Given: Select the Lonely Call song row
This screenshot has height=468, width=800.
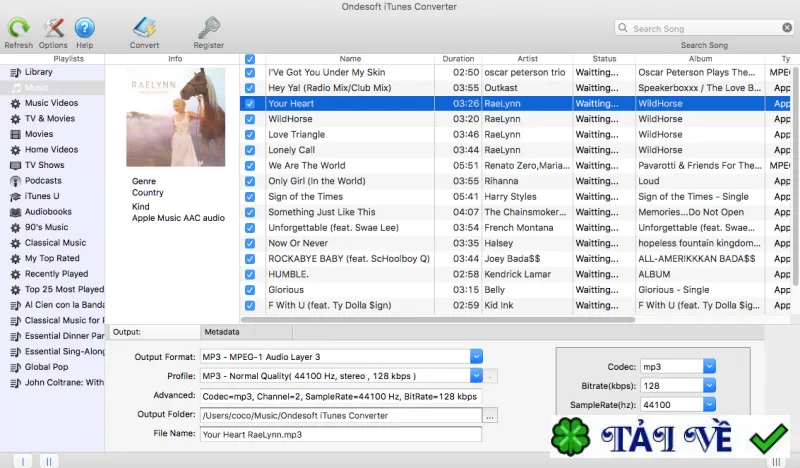Looking at the screenshot, I should (x=515, y=150).
